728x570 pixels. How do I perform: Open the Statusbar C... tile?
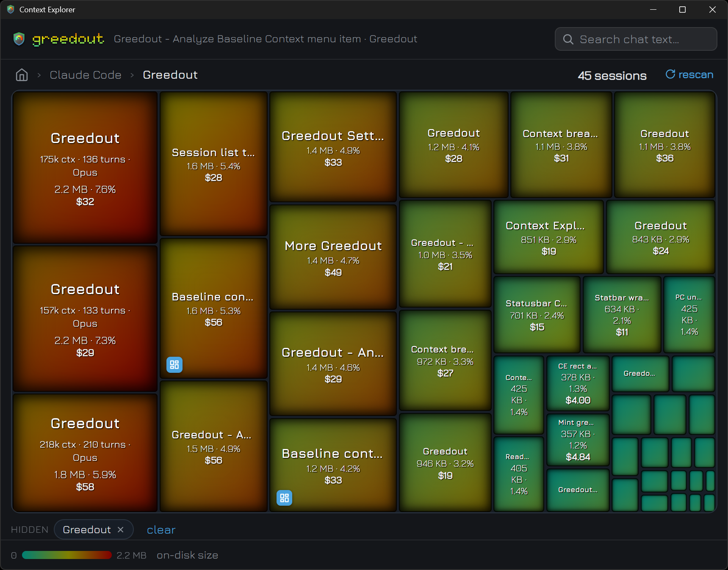coord(537,314)
